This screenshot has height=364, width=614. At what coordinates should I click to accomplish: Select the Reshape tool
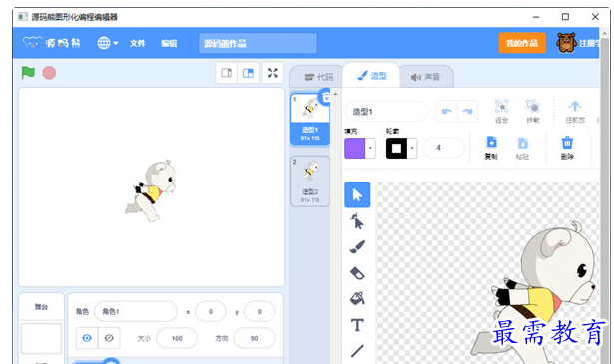[357, 221]
